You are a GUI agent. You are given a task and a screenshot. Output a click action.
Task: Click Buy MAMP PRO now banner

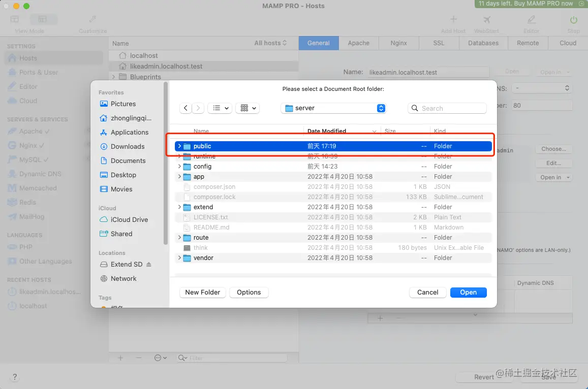(x=531, y=4)
